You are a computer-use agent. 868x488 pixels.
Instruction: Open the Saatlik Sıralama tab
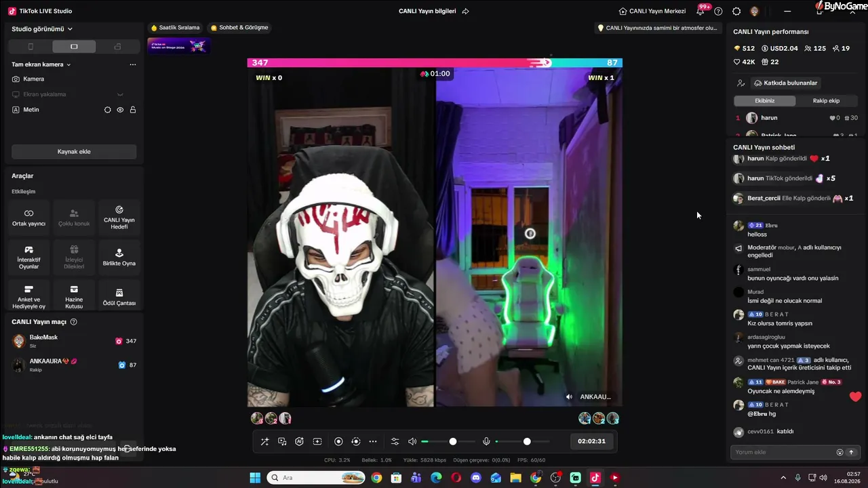[x=175, y=28]
